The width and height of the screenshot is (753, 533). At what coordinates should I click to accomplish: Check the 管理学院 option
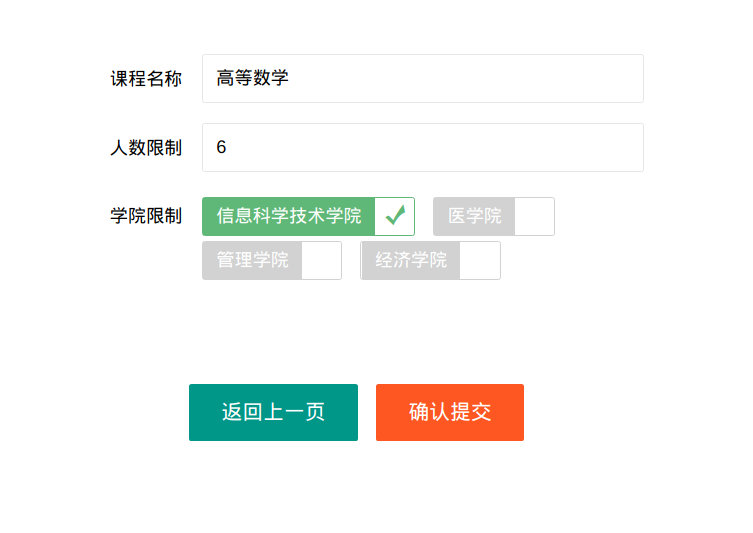coord(272,261)
